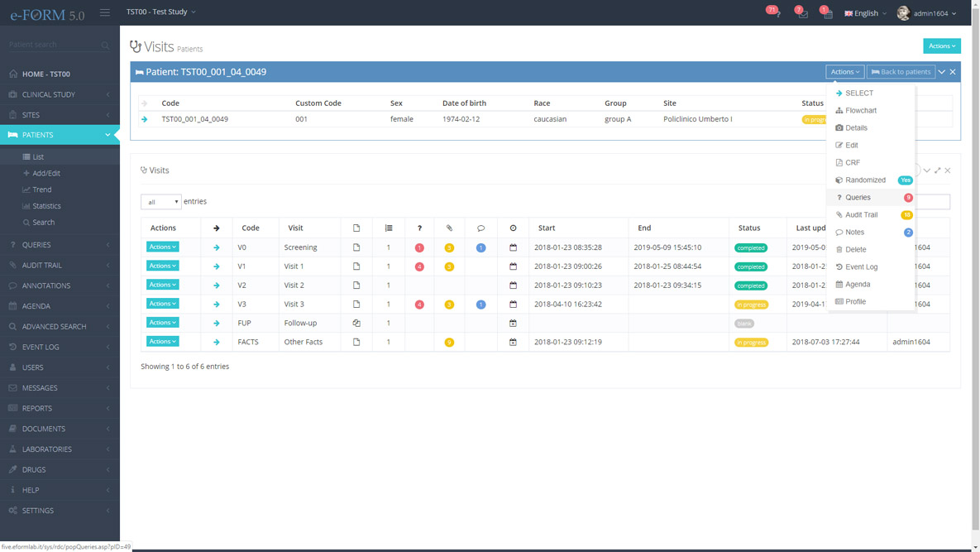Select Flowchart in the Actions menu
This screenshot has height=552, width=980.
click(x=860, y=111)
